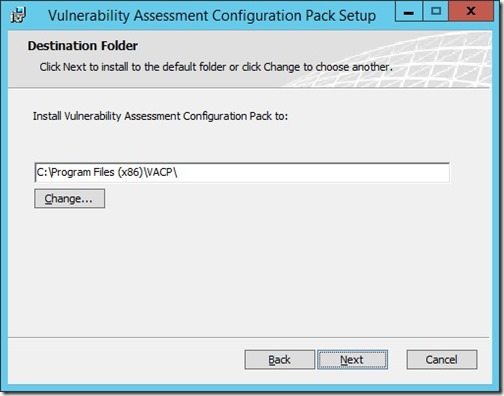Viewport: 504px width, 396px height.
Task: Go Back to the previous setup step
Action: (279, 360)
